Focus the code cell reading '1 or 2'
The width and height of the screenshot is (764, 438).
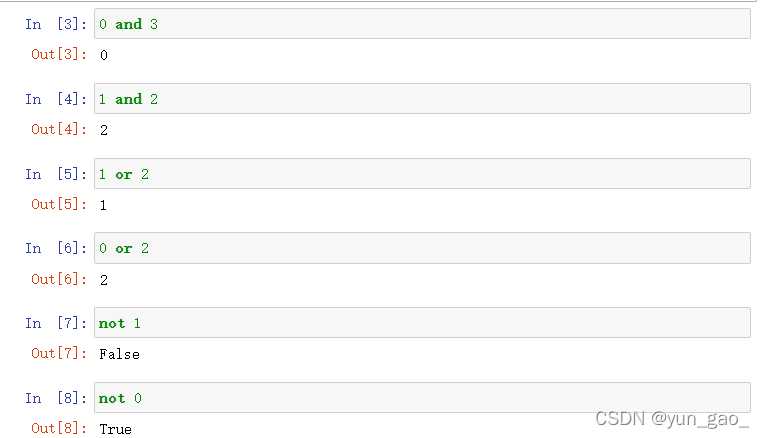point(422,174)
